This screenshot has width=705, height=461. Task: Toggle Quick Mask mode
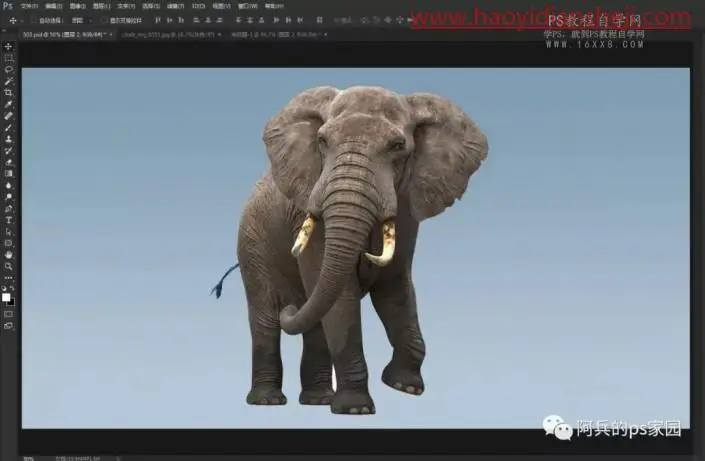pyautogui.click(x=9, y=314)
